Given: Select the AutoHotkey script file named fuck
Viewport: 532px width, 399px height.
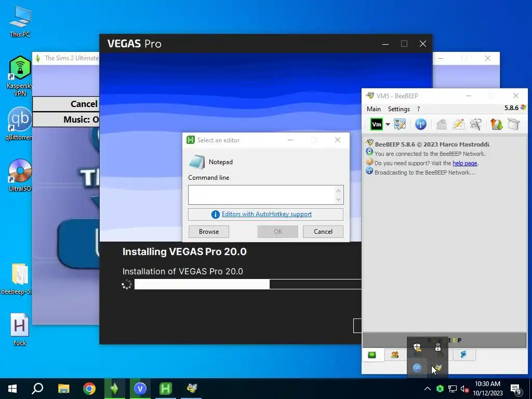Looking at the screenshot, I should click(20, 329).
